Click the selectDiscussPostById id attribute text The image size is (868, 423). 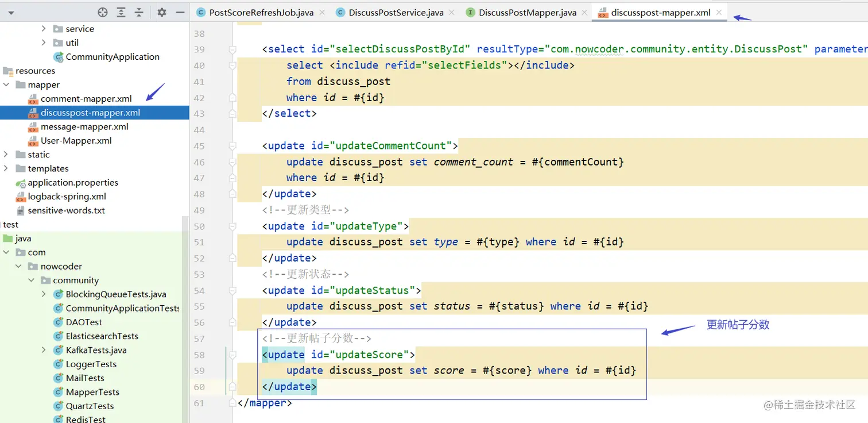[402, 49]
